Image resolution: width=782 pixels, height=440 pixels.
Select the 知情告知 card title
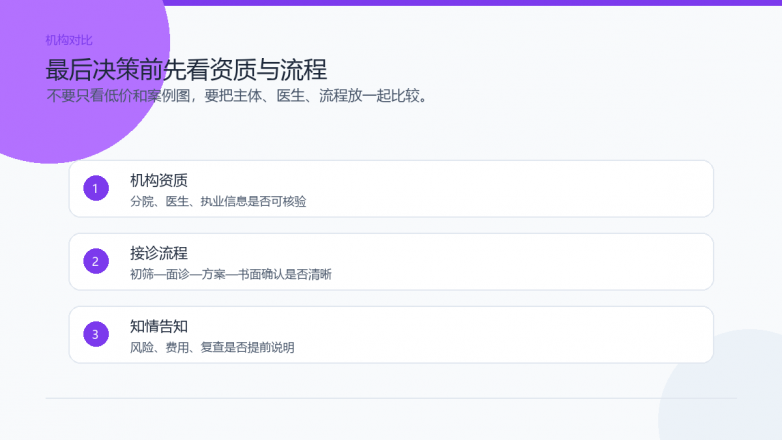pyautogui.click(x=159, y=326)
